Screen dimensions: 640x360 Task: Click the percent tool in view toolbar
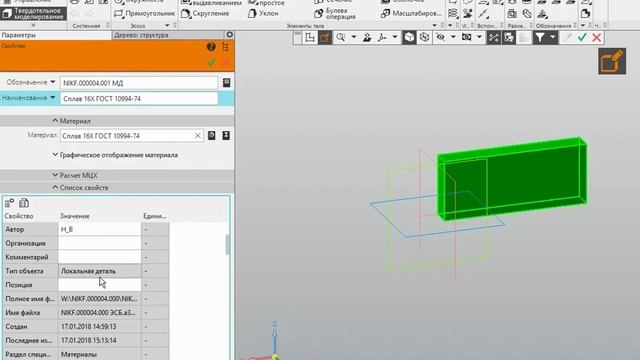[493, 38]
